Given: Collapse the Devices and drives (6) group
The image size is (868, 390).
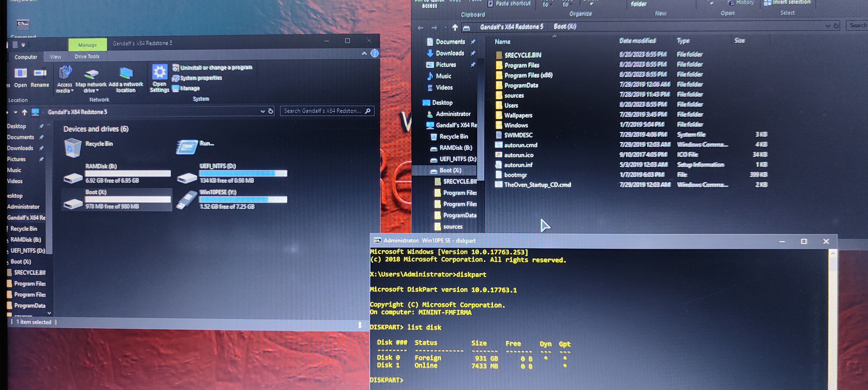Looking at the screenshot, I should pos(96,129).
